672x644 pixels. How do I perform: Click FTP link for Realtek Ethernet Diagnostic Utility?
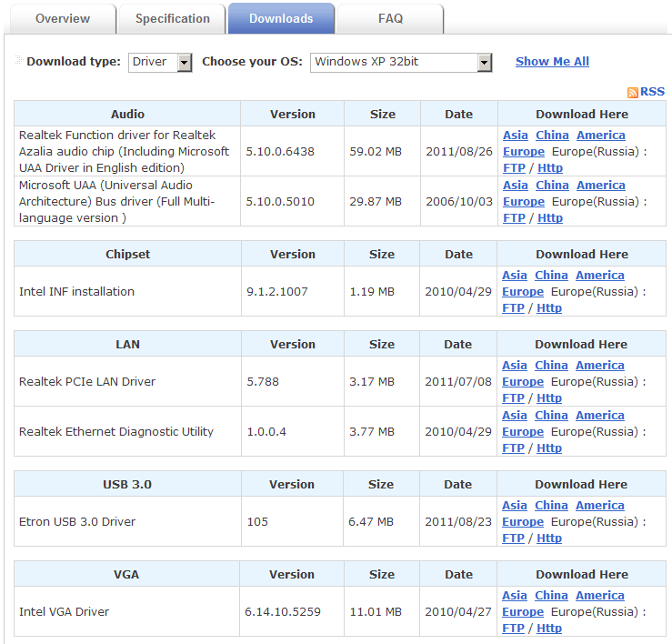point(513,448)
